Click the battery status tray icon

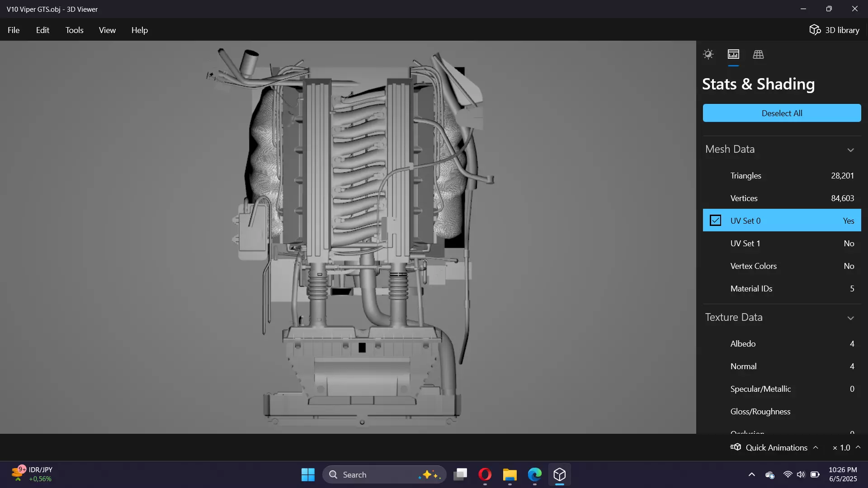[815, 474]
